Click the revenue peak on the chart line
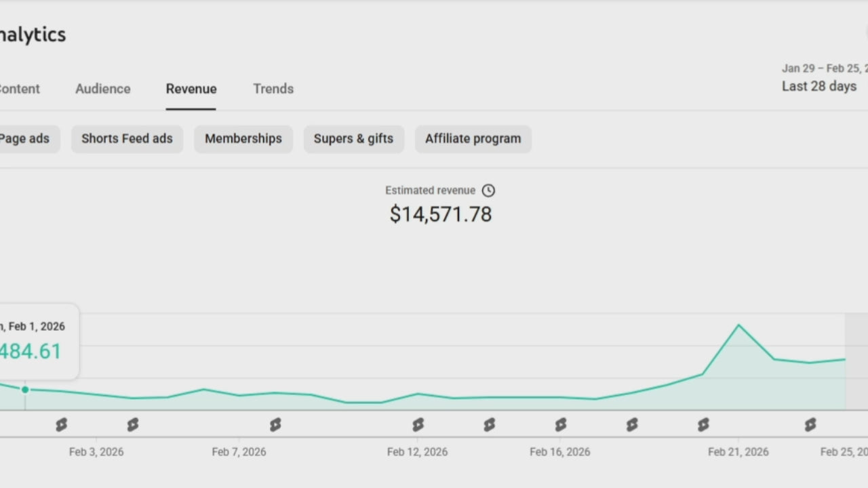The width and height of the screenshot is (868, 488). click(x=738, y=325)
